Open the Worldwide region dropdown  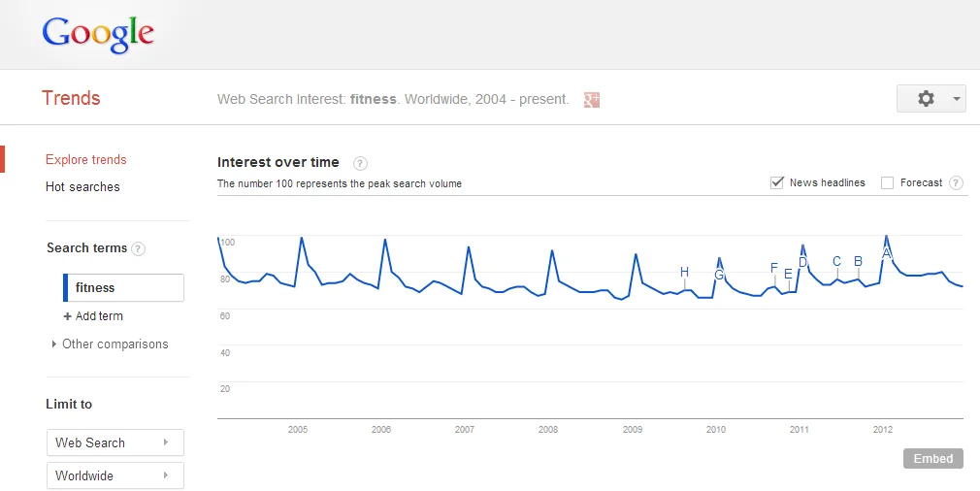coord(115,475)
